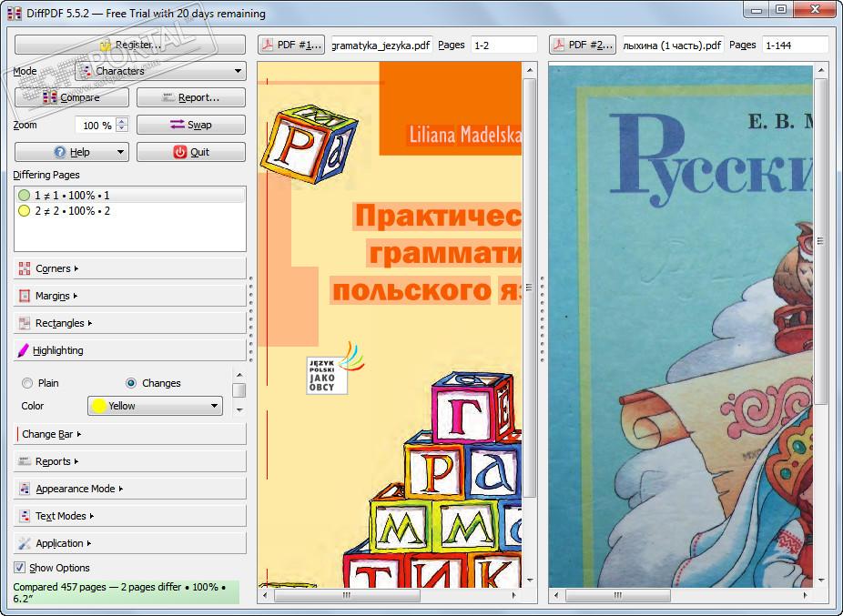The width and height of the screenshot is (843, 616).
Task: Select the Plain highlighting radio button
Action: [27, 383]
